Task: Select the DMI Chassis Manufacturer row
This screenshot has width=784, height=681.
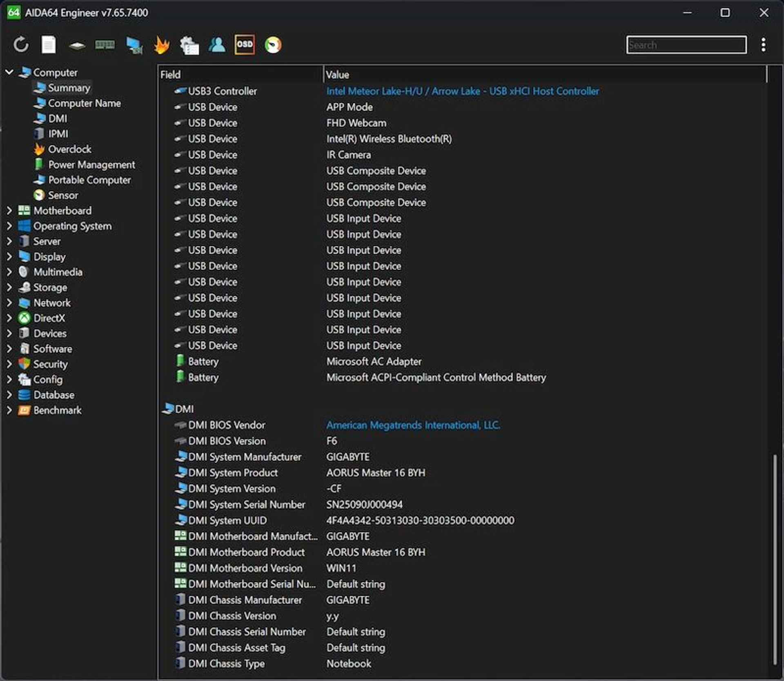Action: (x=463, y=600)
